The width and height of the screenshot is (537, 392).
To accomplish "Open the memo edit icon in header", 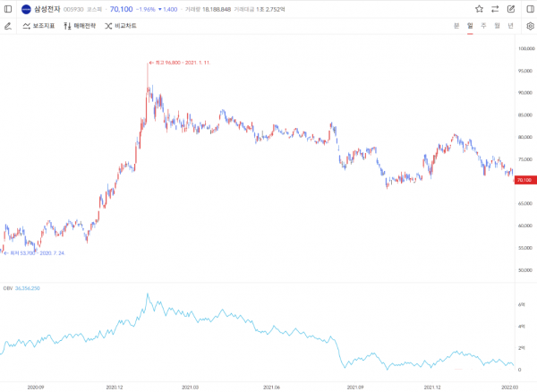I will [511, 9].
